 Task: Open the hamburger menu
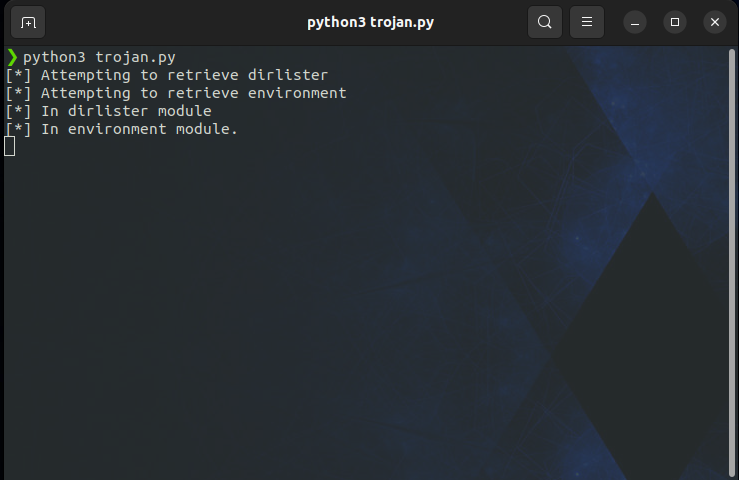tap(587, 22)
